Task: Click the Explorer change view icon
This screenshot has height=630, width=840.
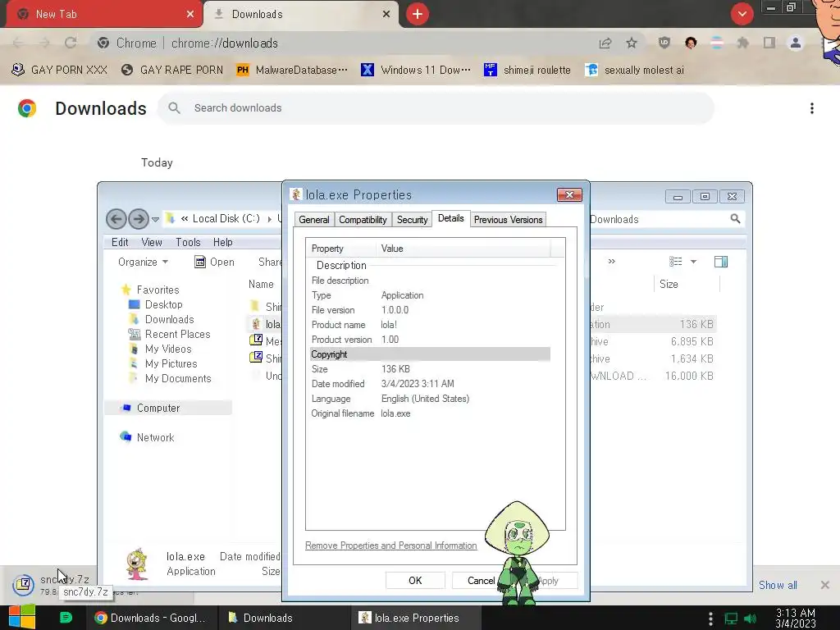Action: pos(676,262)
